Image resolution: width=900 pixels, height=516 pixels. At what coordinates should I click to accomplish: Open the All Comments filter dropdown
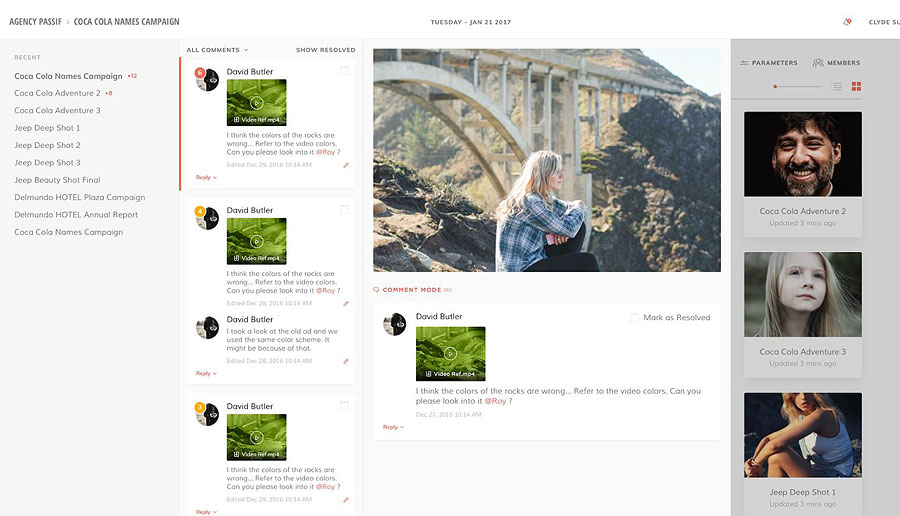218,50
